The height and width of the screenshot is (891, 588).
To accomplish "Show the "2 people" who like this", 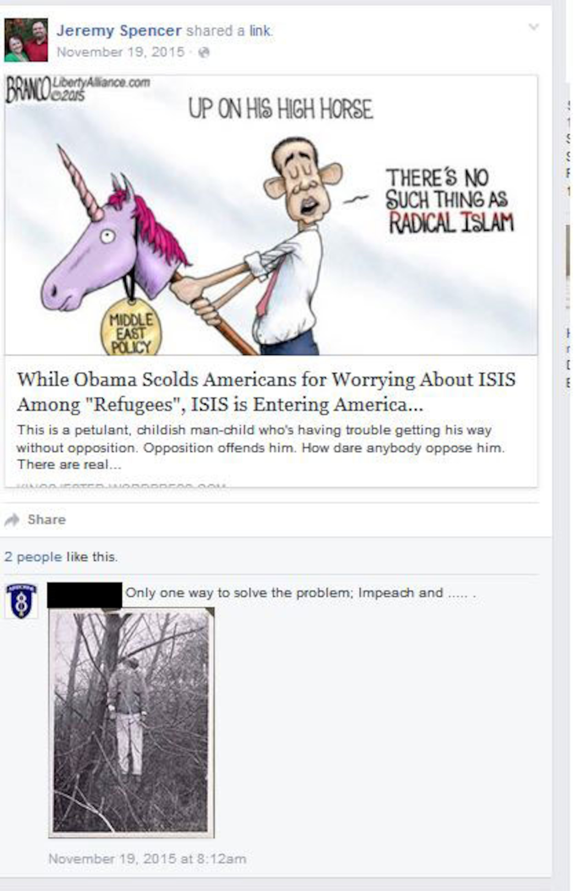I will pyautogui.click(x=33, y=557).
